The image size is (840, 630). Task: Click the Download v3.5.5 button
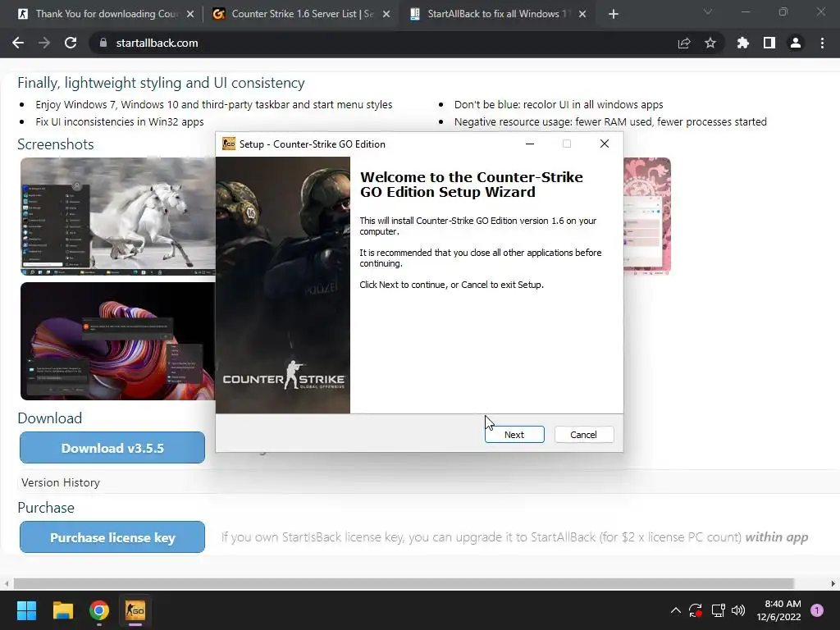tap(112, 448)
